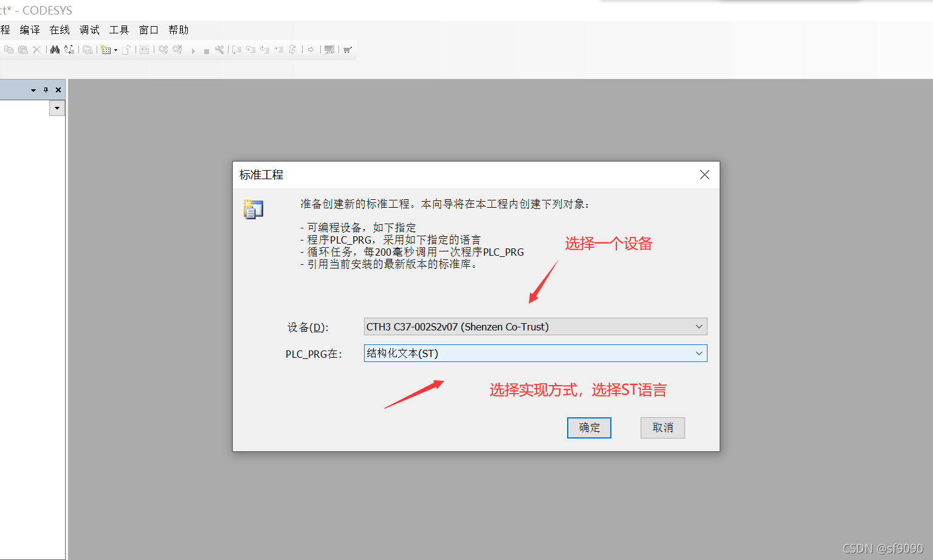This screenshot has height=560, width=933.
Task: Click the Stop square icon
Action: (x=207, y=51)
